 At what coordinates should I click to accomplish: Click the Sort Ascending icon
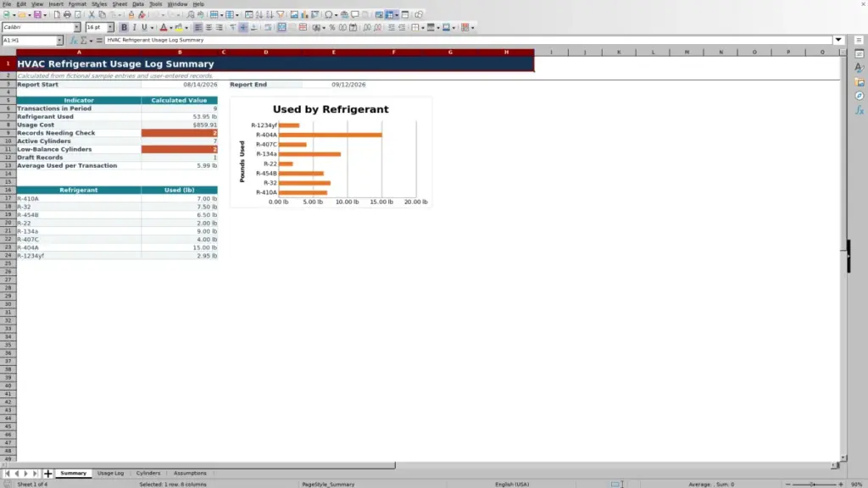259,14
